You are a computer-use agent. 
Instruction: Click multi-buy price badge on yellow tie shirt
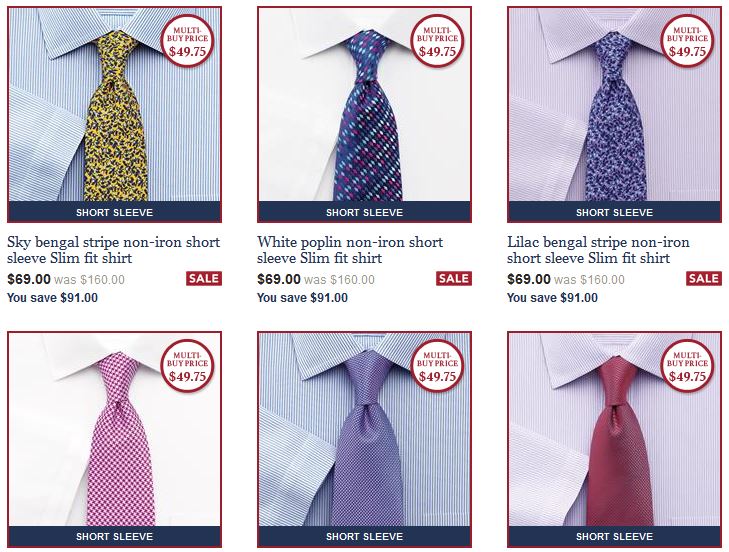click(x=187, y=42)
